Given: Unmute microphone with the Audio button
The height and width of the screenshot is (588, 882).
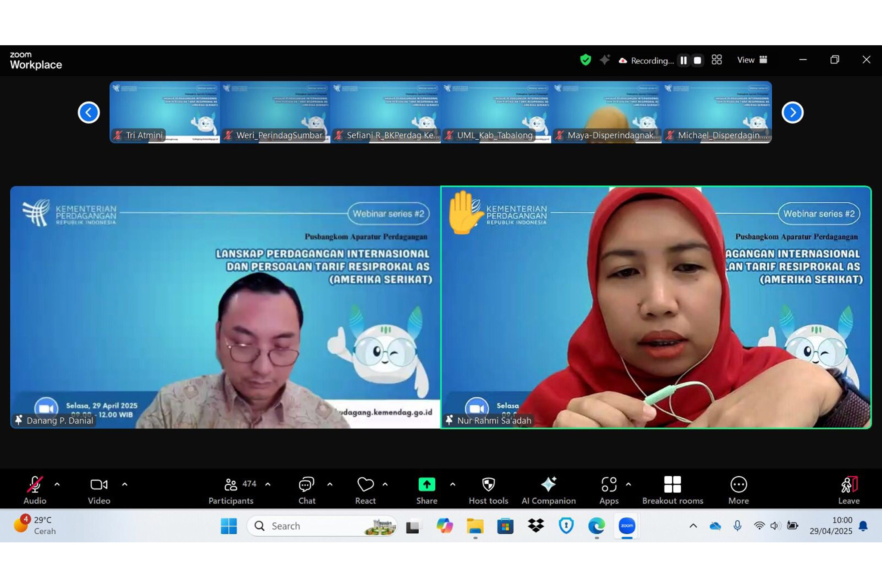Looking at the screenshot, I should 34,489.
